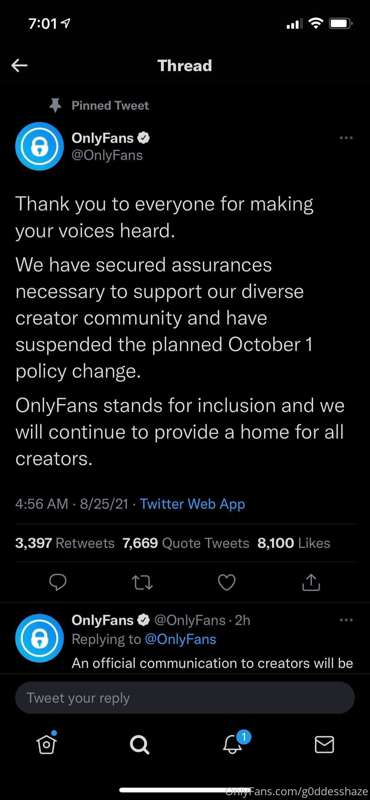
Task: Open the Twitter Web App source link
Action: 192,505
